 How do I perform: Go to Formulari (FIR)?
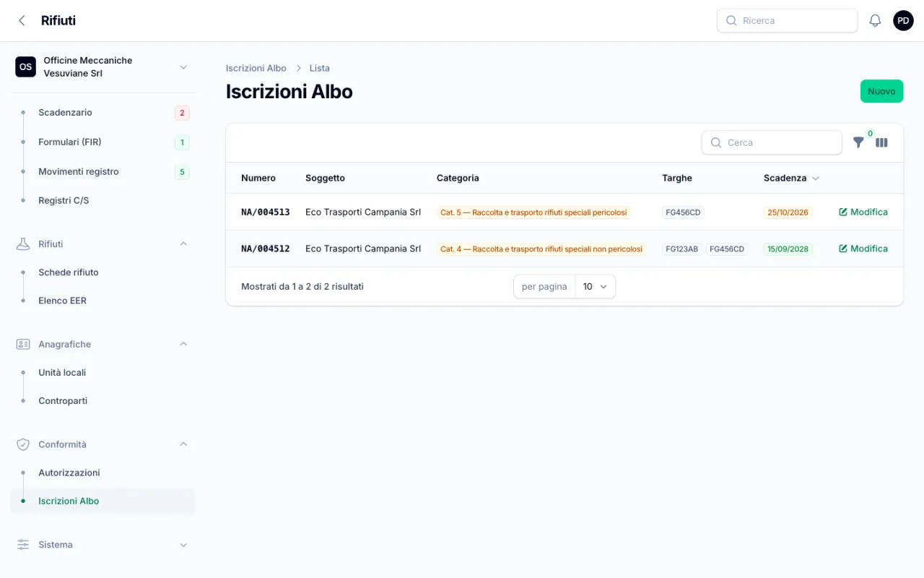coord(103,142)
